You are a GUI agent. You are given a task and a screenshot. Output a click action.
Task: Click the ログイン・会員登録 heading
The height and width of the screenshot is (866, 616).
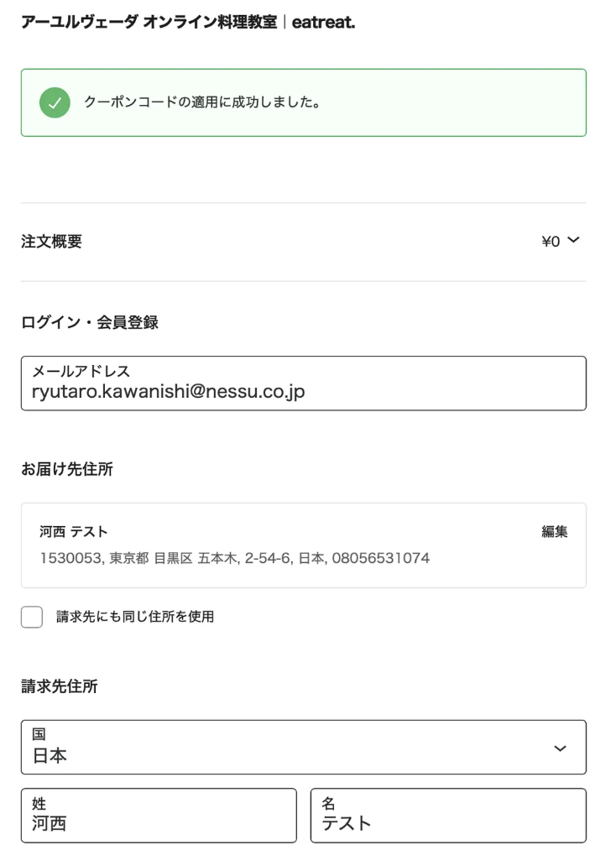coord(90,322)
